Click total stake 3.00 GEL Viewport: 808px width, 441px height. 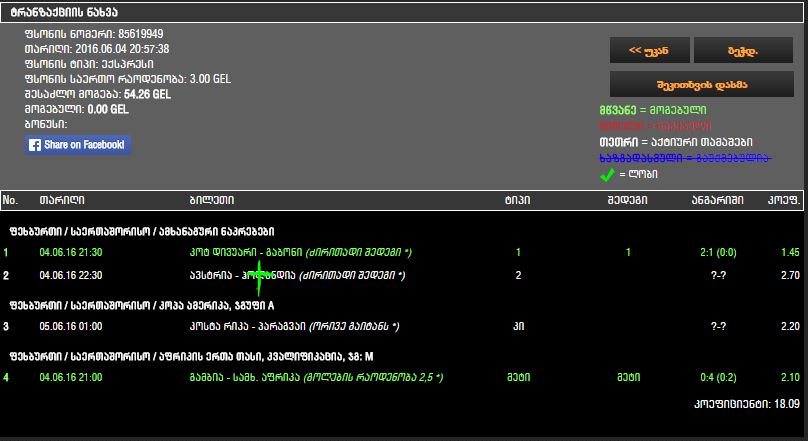[210, 79]
